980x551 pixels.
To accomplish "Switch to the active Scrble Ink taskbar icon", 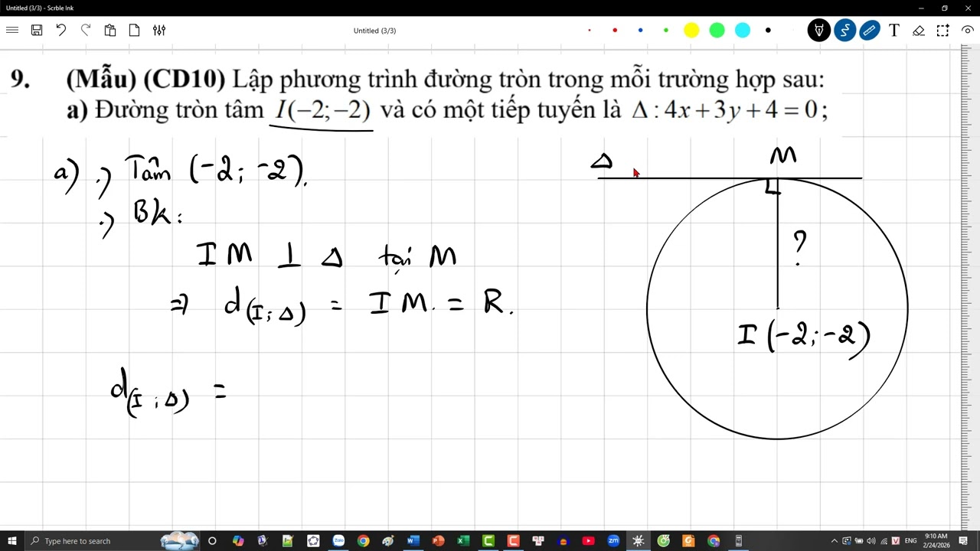I will [639, 541].
